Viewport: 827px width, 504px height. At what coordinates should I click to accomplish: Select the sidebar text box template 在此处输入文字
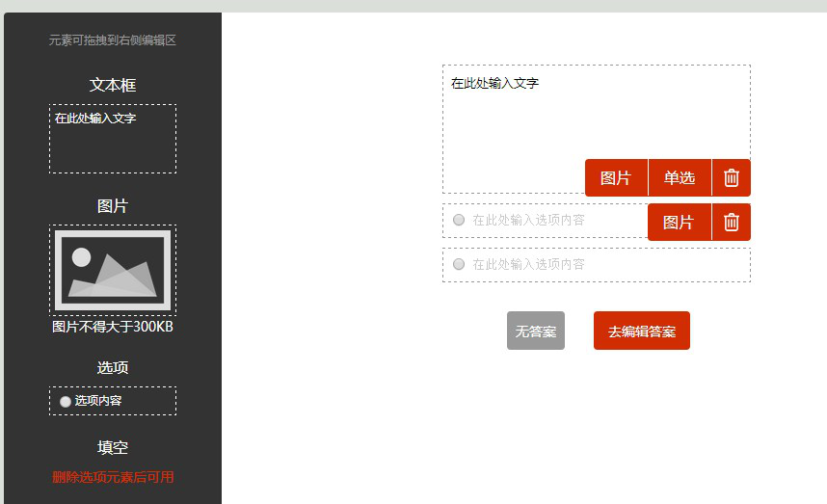(x=113, y=139)
